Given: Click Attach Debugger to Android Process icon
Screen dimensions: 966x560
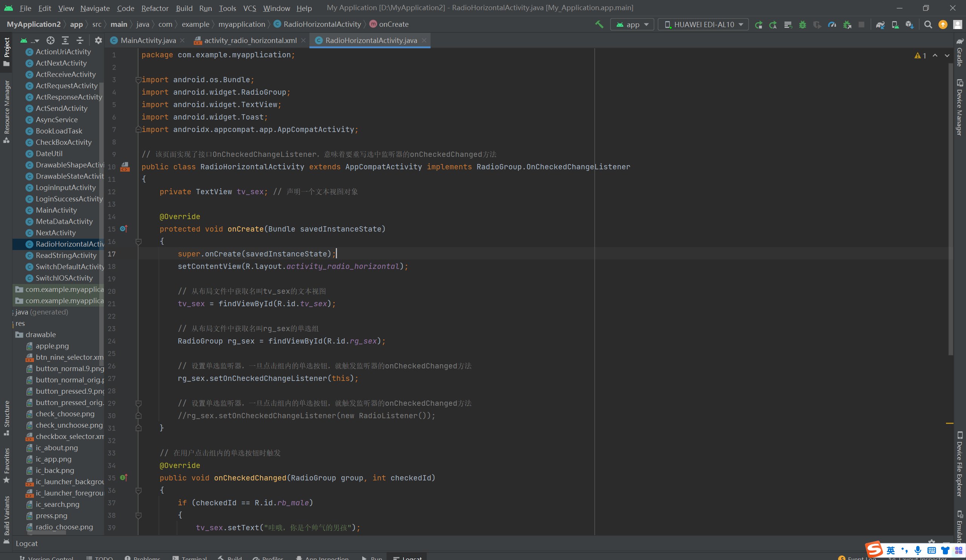Looking at the screenshot, I should coord(847,25).
